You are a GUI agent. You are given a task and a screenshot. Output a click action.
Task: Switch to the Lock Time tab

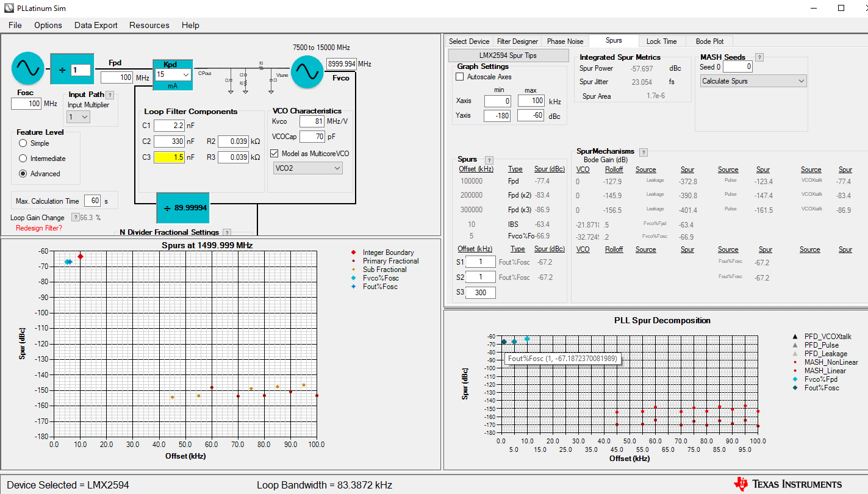click(662, 41)
